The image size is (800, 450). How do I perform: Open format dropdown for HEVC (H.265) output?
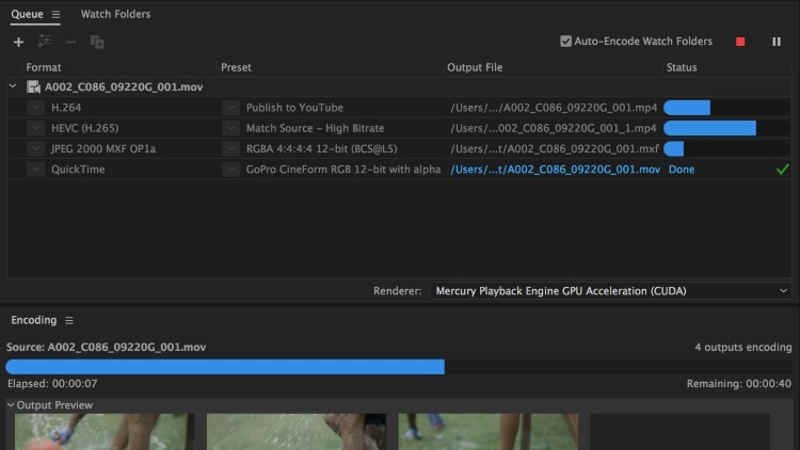tap(36, 128)
